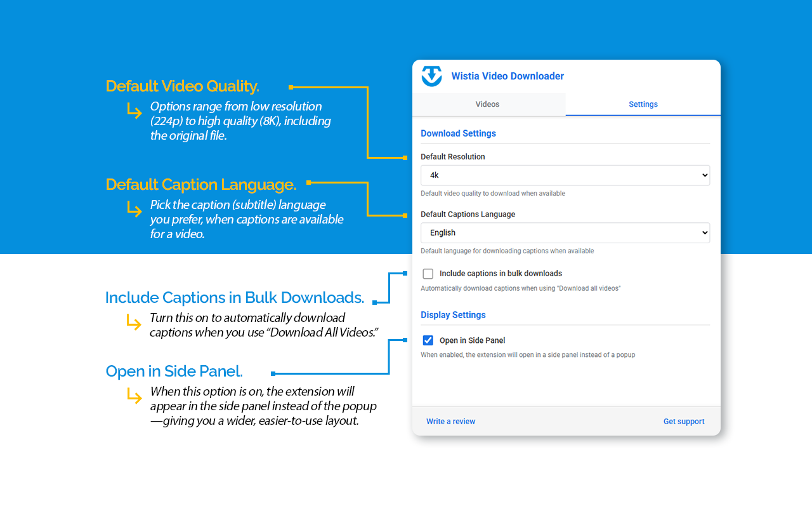This screenshot has width=812, height=508.
Task: Uncheck the Open in Side Panel checkbox
Action: [428, 340]
